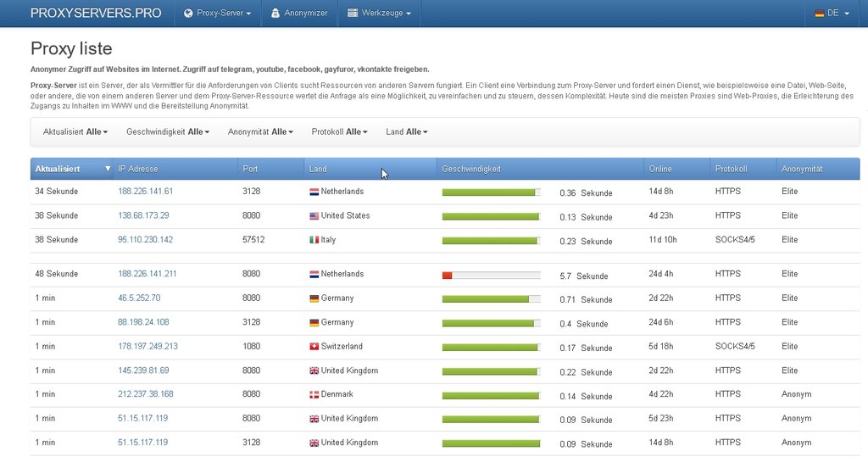Sort by the Geschwindigkeit column header

(x=471, y=169)
